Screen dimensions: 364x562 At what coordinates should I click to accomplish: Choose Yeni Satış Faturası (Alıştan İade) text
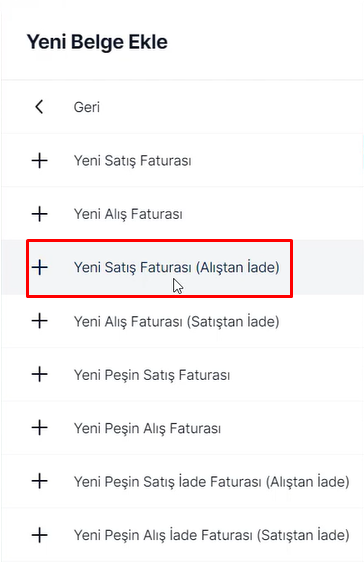[x=177, y=268]
